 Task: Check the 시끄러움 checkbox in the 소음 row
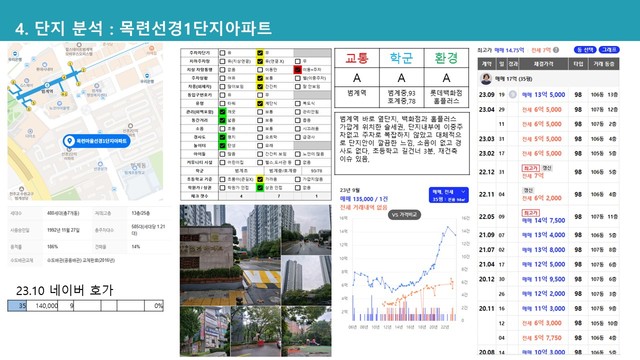(x=298, y=129)
